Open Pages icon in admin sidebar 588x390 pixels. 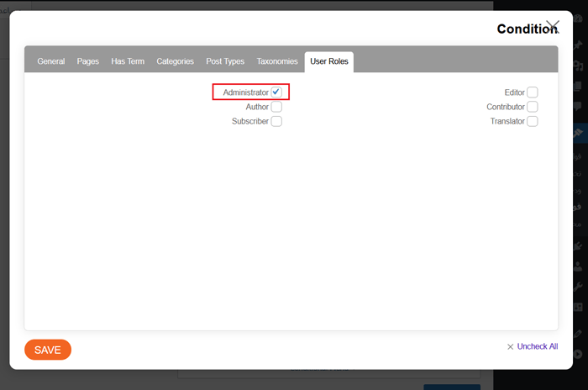(x=578, y=87)
